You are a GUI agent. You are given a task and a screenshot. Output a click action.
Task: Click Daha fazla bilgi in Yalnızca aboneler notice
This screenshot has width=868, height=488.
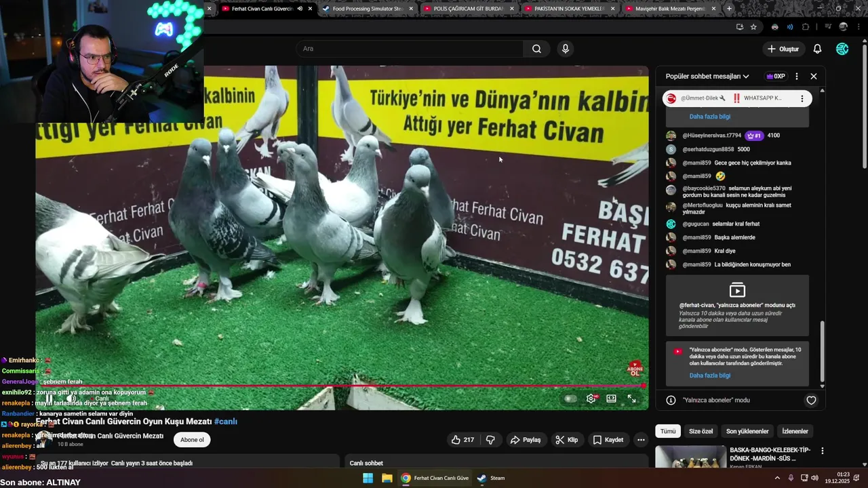click(x=710, y=375)
